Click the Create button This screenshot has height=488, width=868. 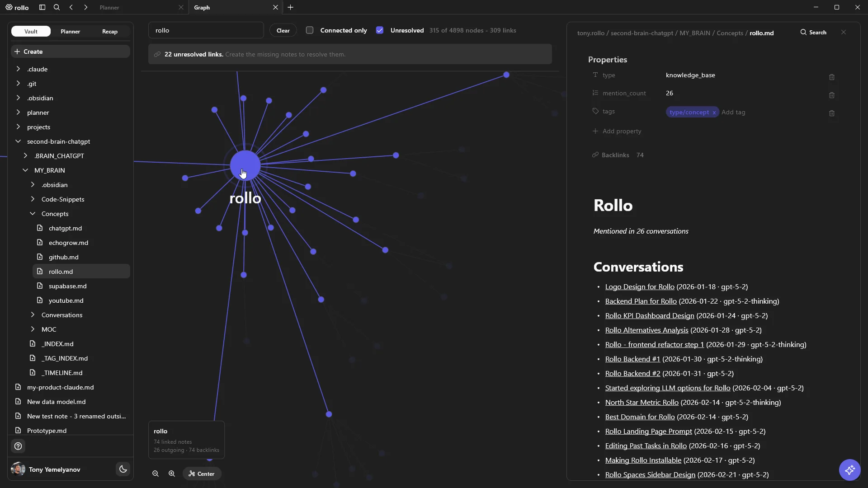point(71,52)
